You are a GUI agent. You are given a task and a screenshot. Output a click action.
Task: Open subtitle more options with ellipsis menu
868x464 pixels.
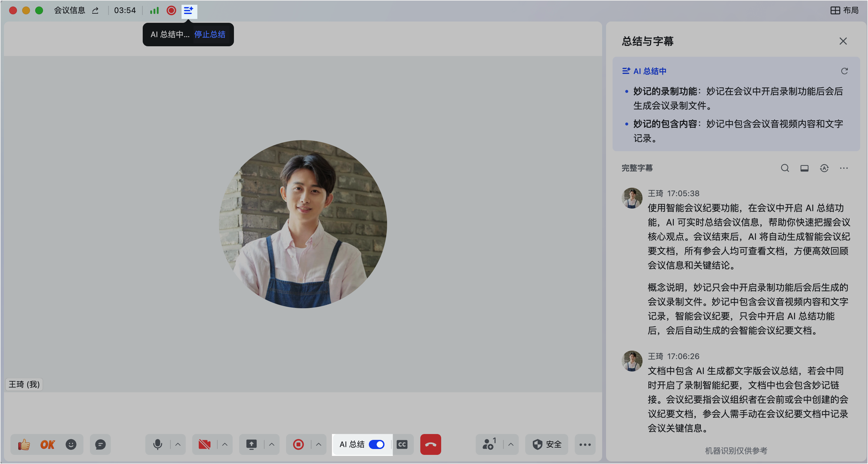pyautogui.click(x=844, y=168)
